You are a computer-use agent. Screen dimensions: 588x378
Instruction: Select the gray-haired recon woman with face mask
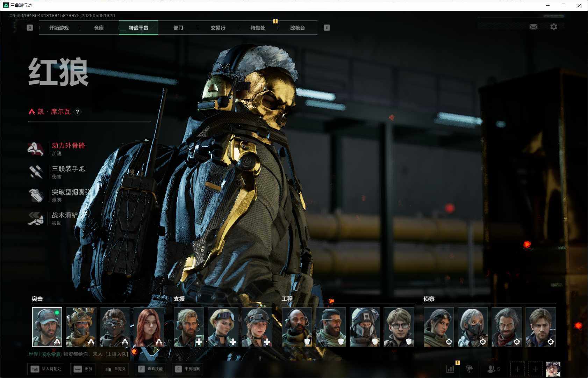click(473, 327)
